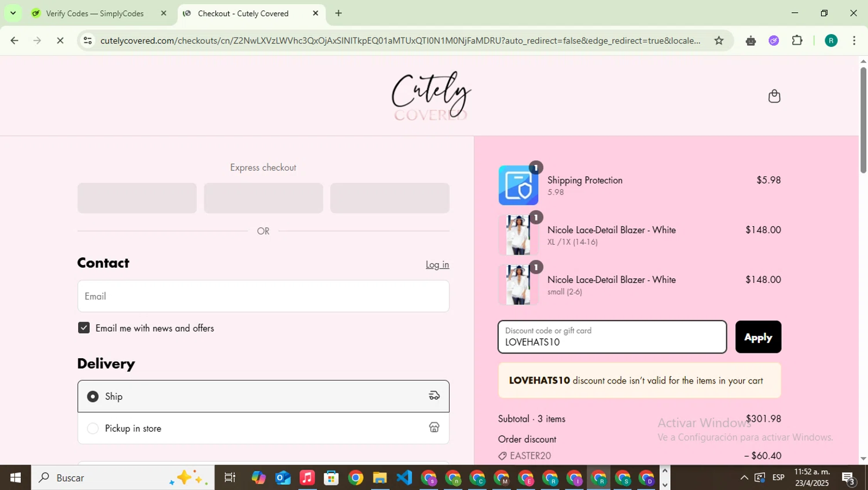The width and height of the screenshot is (868, 490).
Task: Open Outlook from taskbar
Action: pyautogui.click(x=283, y=478)
